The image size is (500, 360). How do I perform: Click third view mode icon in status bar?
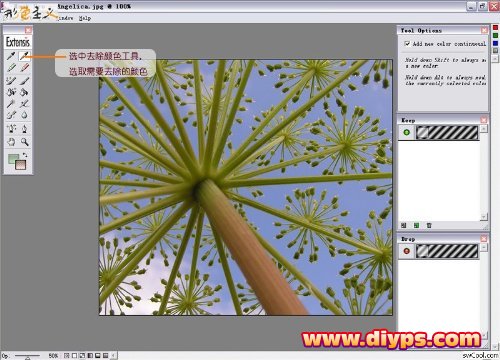(82, 356)
